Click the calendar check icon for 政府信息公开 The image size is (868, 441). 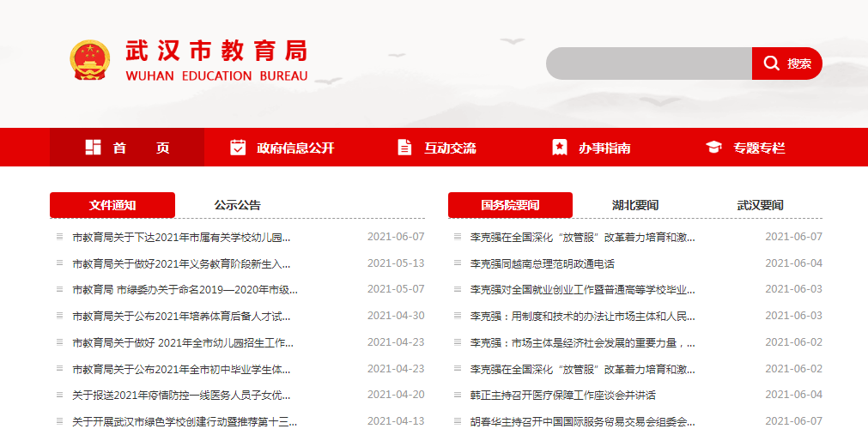[x=238, y=148]
